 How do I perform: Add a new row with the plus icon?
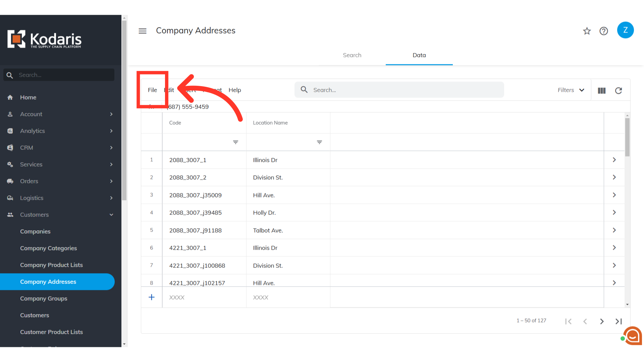(152, 297)
